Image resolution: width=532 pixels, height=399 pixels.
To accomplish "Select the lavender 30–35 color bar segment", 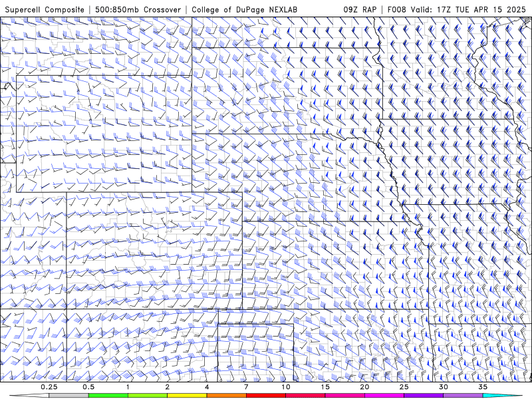I will click(463, 396).
